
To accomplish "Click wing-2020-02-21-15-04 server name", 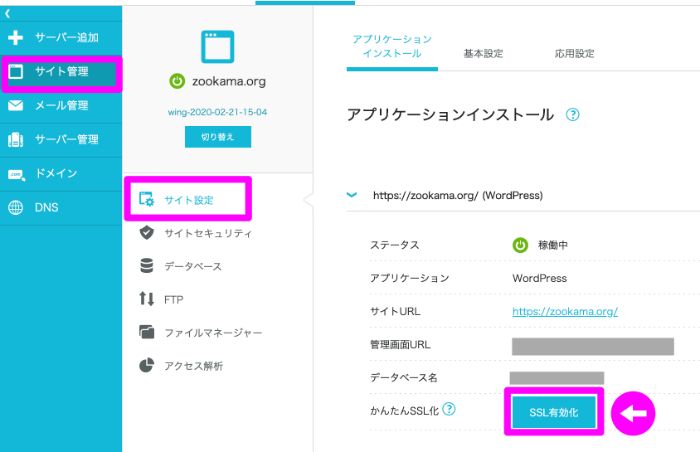I will (217, 112).
